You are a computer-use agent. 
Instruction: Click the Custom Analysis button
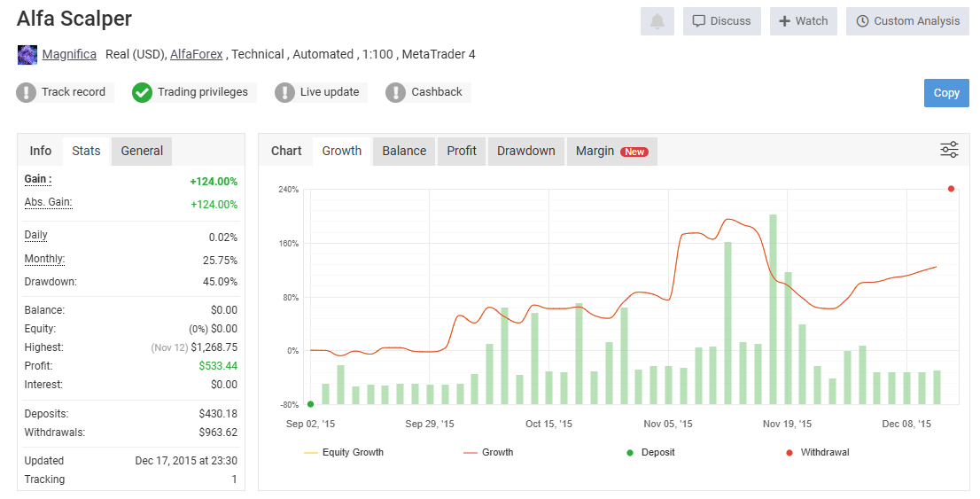907,21
